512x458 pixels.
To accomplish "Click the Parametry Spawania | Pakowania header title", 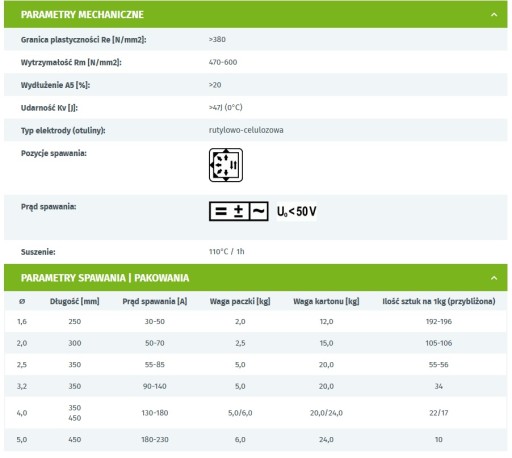I will [x=105, y=278].
